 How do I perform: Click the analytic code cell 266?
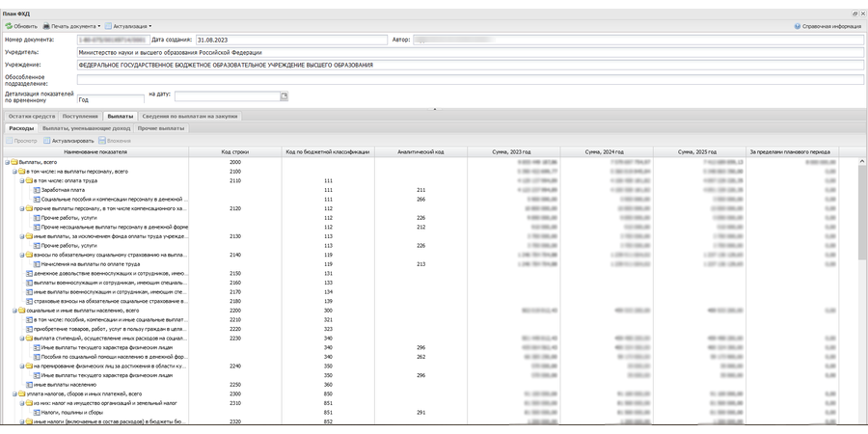pos(420,200)
